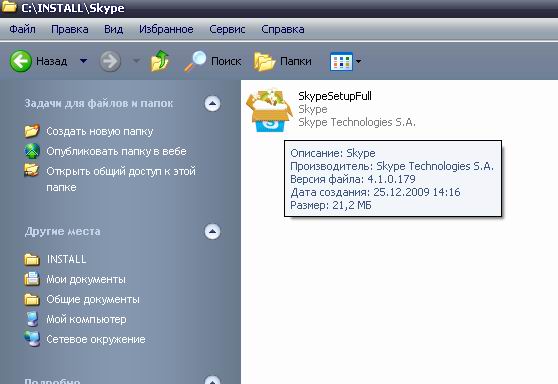The image size is (558, 384).
Task: Select the SkypeSetupFull file name
Action: (335, 96)
